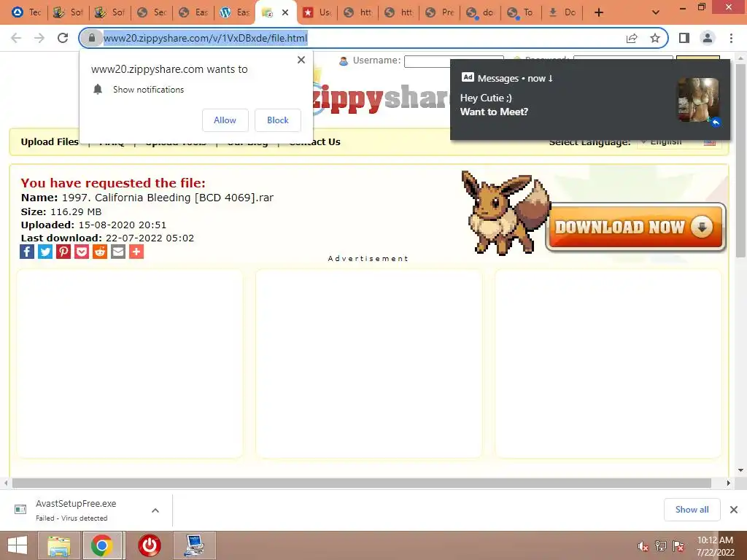Screen dimensions: 747x560
Task: Click the vertical page scrollbar thumb
Action: [741, 160]
